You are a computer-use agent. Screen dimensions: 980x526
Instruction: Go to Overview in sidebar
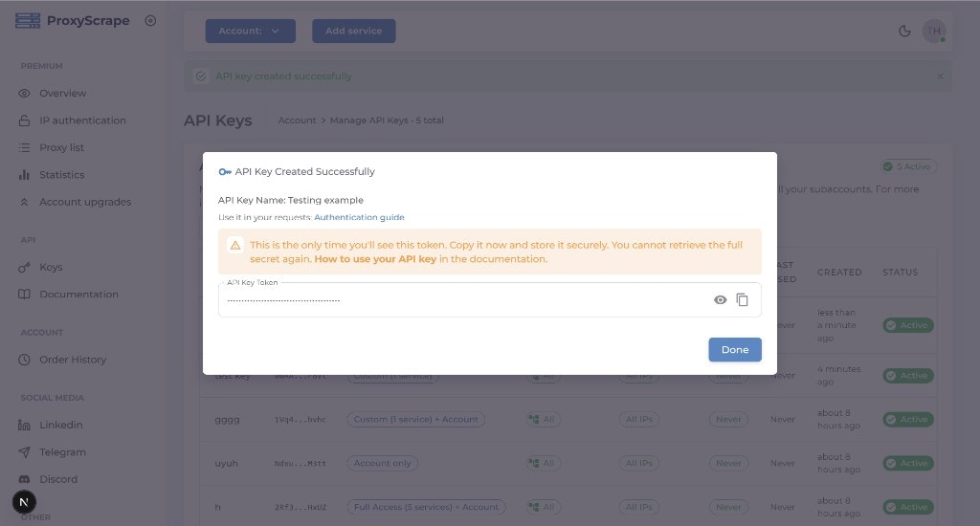coord(62,93)
